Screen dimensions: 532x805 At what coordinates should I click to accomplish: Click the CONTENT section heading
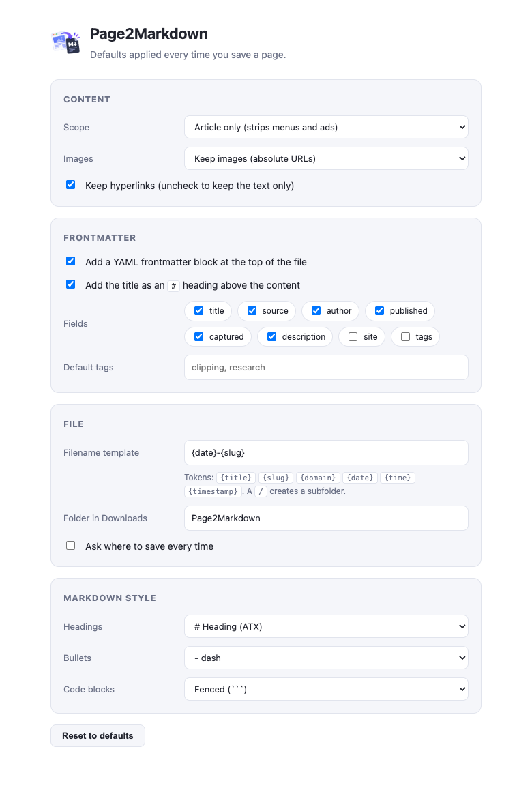coord(87,100)
